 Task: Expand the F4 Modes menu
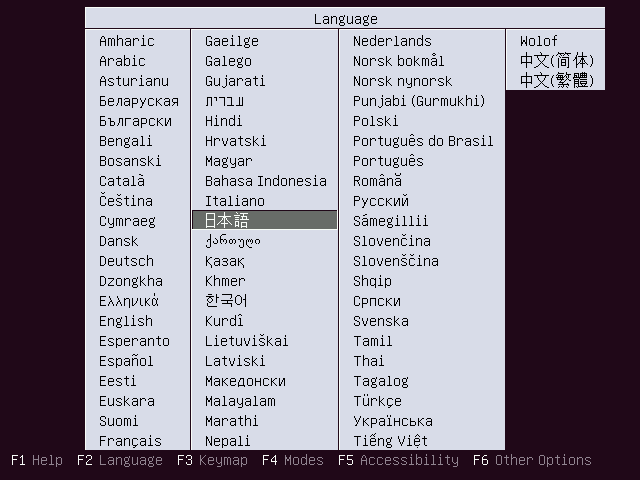click(x=293, y=461)
